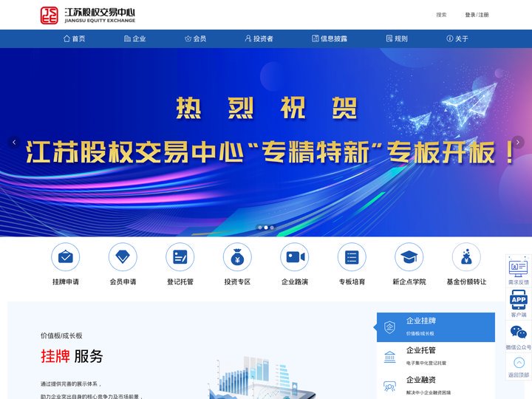Open the 登记托管 text link
This screenshot has width=532, height=399.
(x=180, y=282)
